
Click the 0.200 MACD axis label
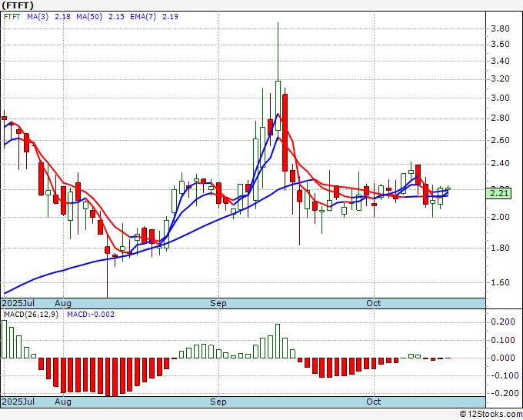point(501,322)
